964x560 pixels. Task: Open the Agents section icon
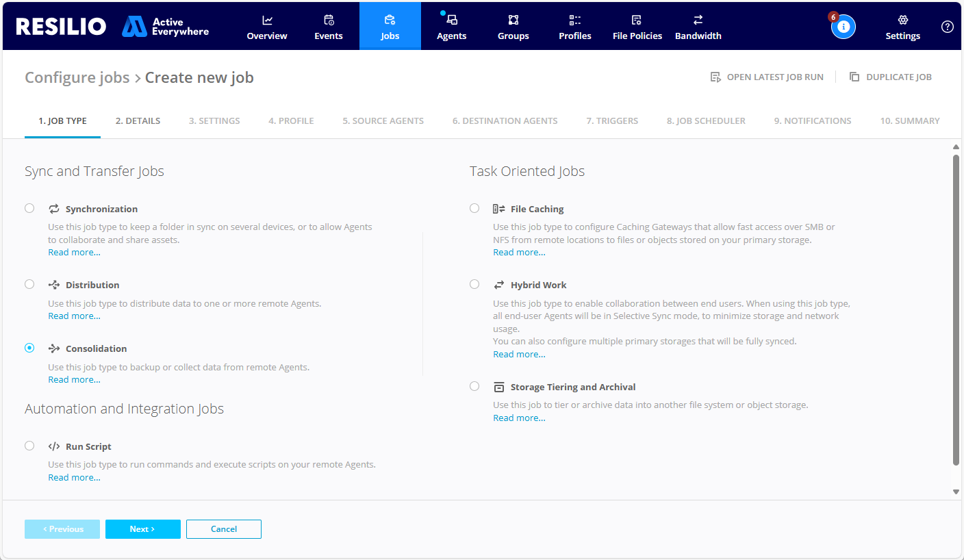[451, 21]
